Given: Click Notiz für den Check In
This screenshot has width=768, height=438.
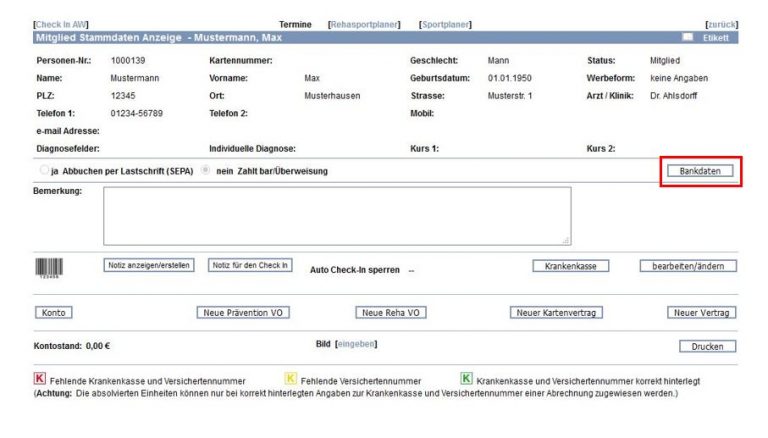Looking at the screenshot, I should tap(250, 265).
